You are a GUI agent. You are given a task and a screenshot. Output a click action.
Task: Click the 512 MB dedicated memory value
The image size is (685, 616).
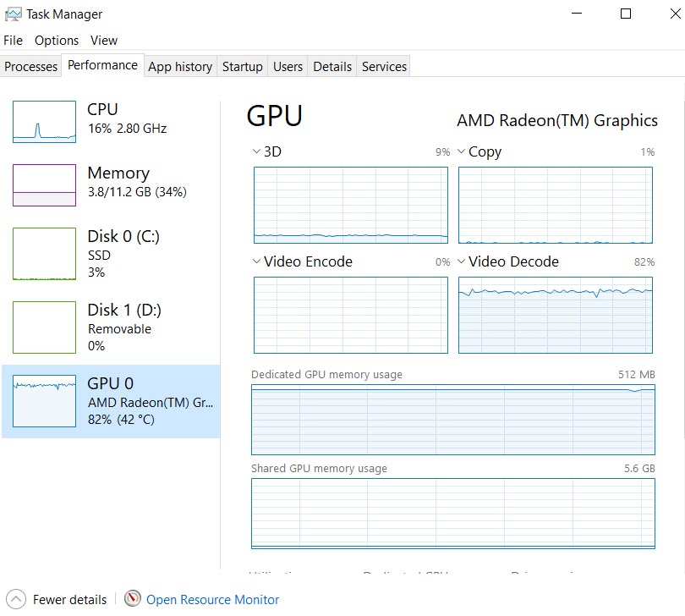pyautogui.click(x=637, y=375)
